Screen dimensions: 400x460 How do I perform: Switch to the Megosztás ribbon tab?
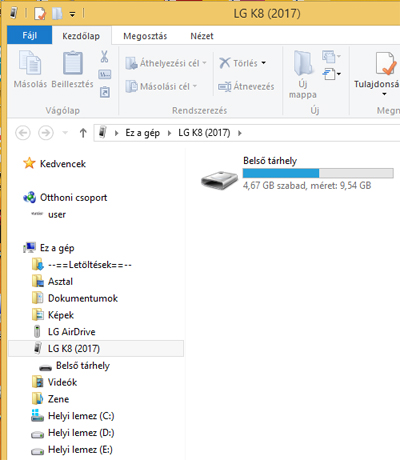point(145,36)
